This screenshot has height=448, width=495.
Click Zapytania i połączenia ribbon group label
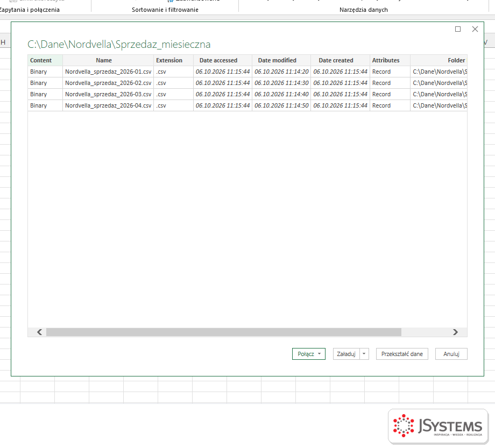(x=30, y=10)
